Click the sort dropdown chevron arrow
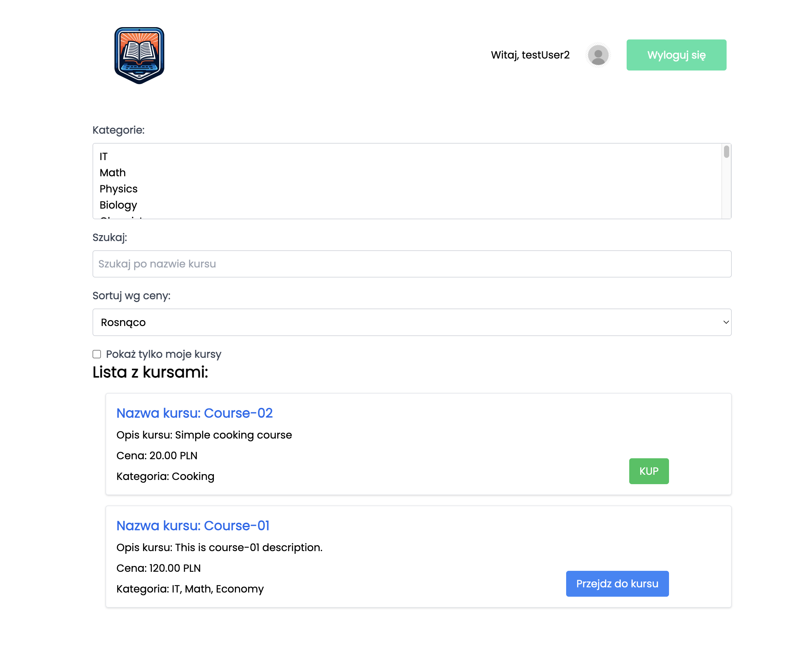Viewport: 812px width, 652px height. (726, 322)
